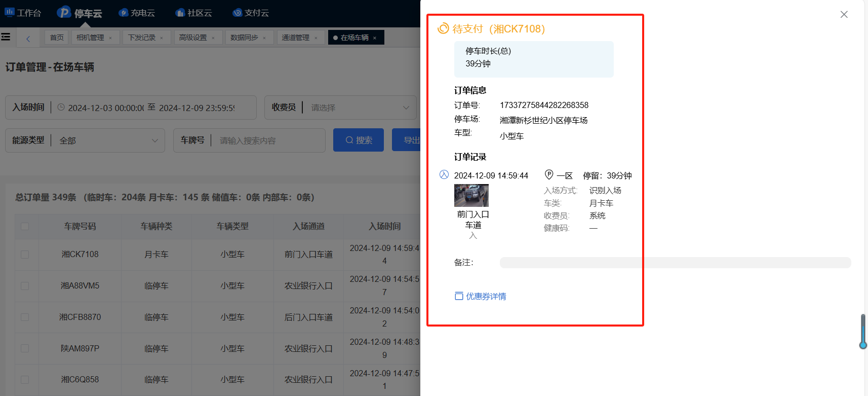Open the 优惠券详情 link
Image resolution: width=868 pixels, height=396 pixels.
click(x=486, y=296)
